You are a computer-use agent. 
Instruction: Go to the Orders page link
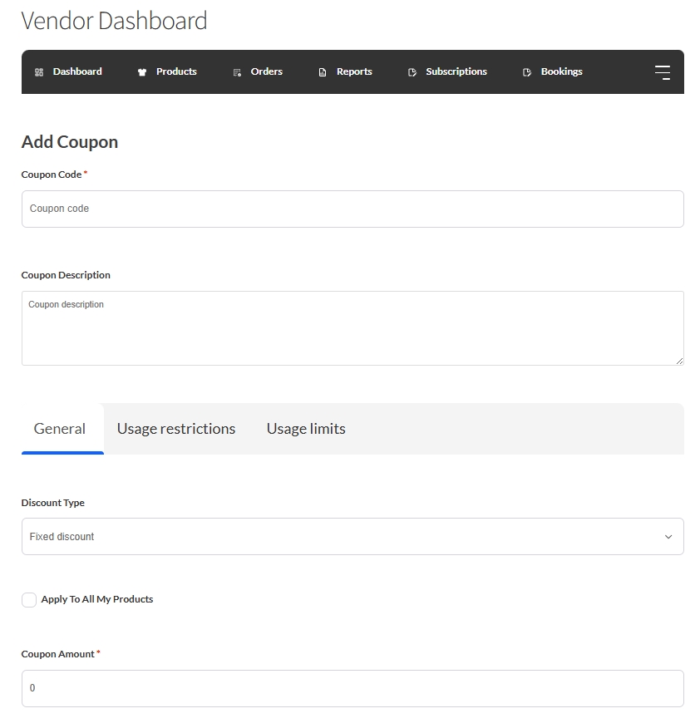pos(266,71)
